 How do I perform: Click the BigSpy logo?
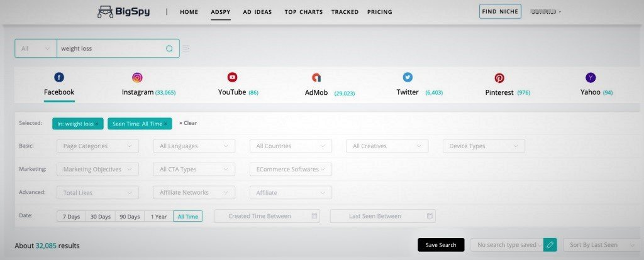[124, 12]
